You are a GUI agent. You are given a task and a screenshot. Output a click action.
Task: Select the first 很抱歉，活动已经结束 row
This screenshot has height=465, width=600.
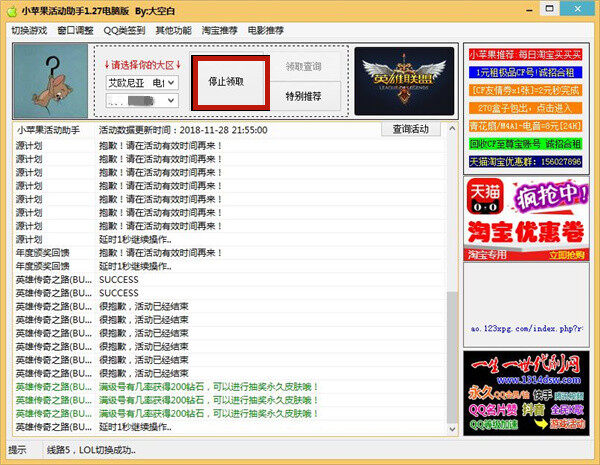click(x=230, y=307)
